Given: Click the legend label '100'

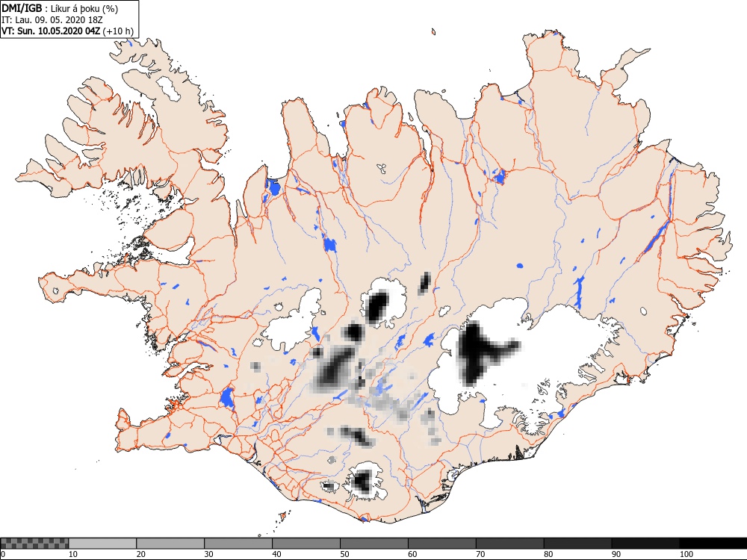Looking at the screenshot, I should click(686, 554).
